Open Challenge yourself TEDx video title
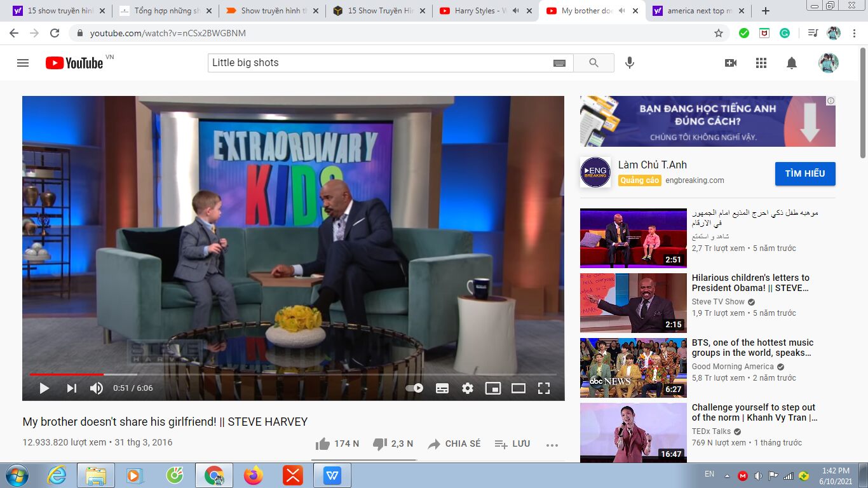Viewport: 868px width, 488px height. [x=754, y=412]
